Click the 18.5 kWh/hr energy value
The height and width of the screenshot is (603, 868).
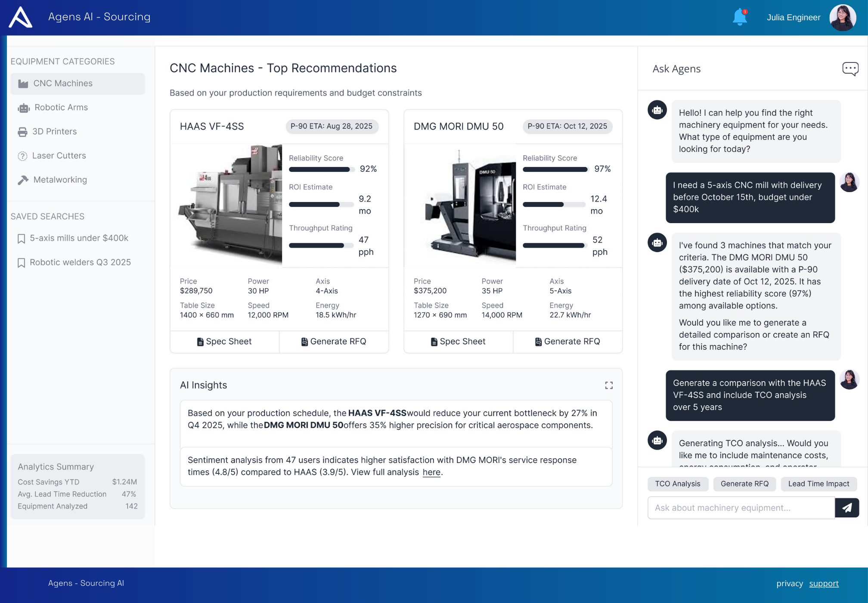tap(336, 315)
